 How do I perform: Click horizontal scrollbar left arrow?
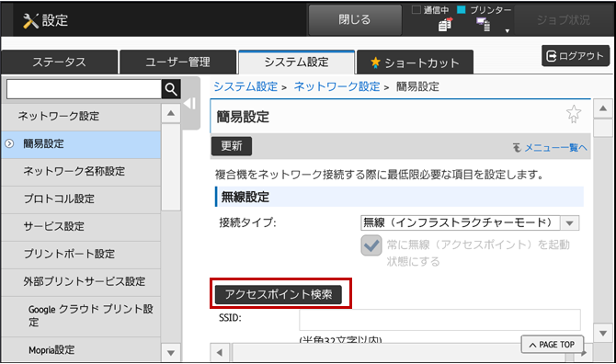point(220,353)
